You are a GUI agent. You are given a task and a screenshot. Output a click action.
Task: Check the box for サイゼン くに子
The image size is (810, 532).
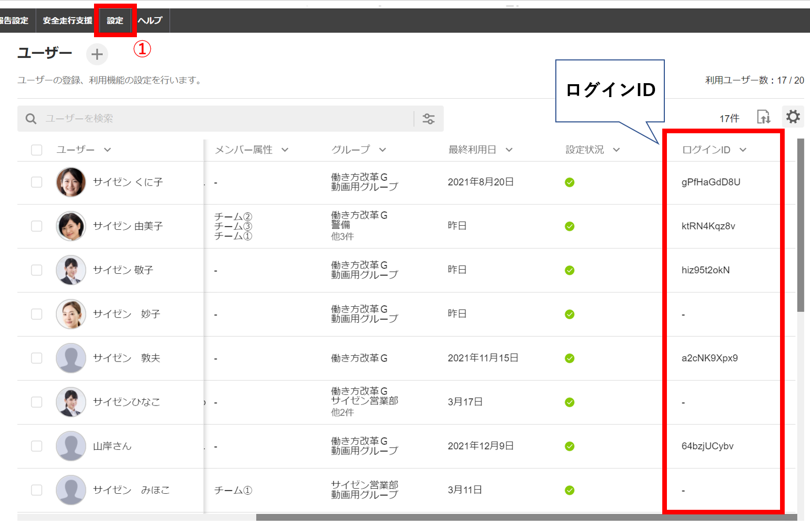tap(37, 182)
